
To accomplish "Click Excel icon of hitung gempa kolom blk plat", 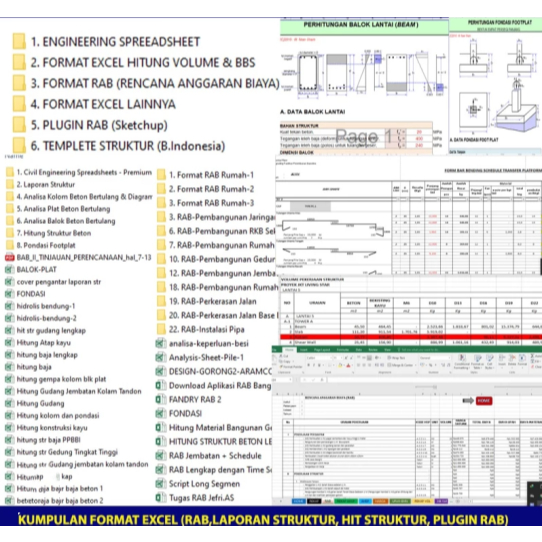I will 10,379.
